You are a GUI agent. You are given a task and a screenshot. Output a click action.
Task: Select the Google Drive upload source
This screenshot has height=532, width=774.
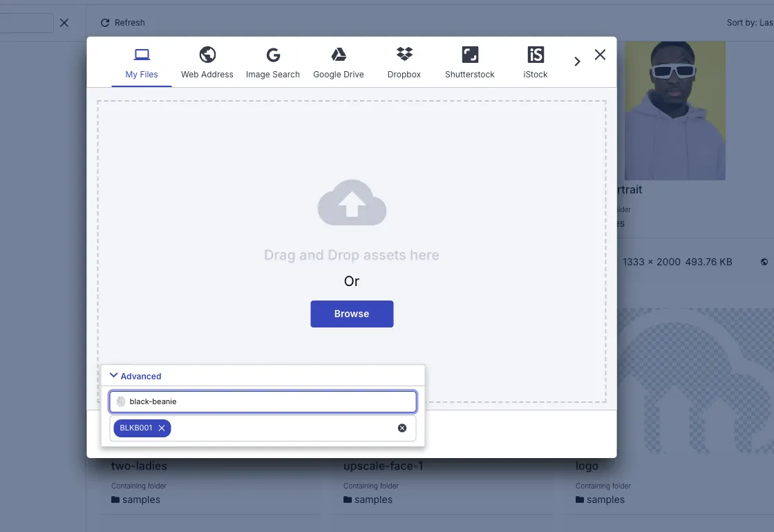point(339,55)
